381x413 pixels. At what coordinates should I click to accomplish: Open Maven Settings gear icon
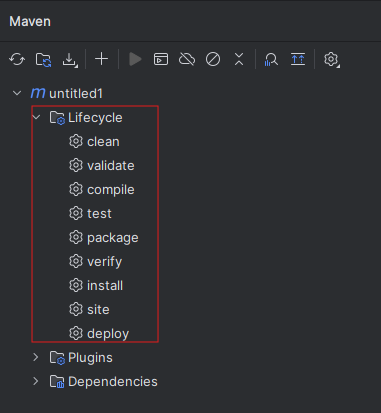point(331,60)
